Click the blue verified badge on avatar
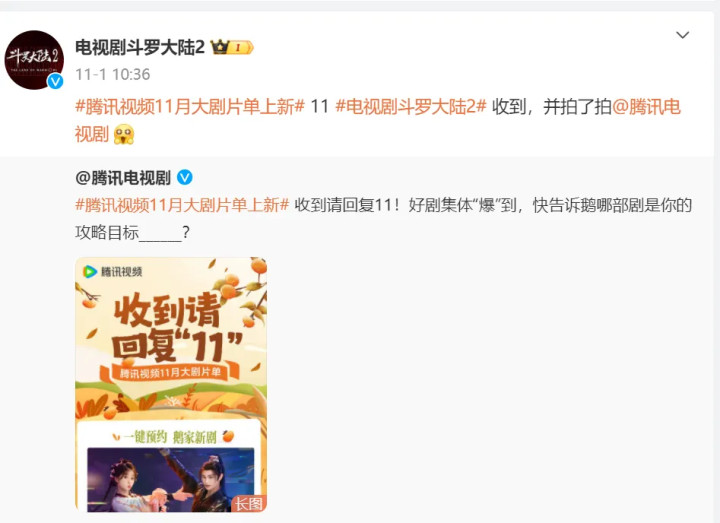 [56, 82]
